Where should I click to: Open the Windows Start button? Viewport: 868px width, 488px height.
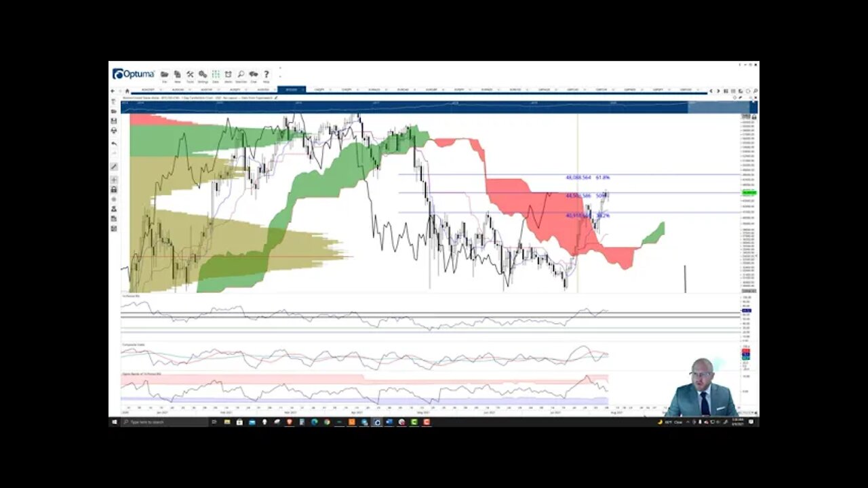coord(114,422)
